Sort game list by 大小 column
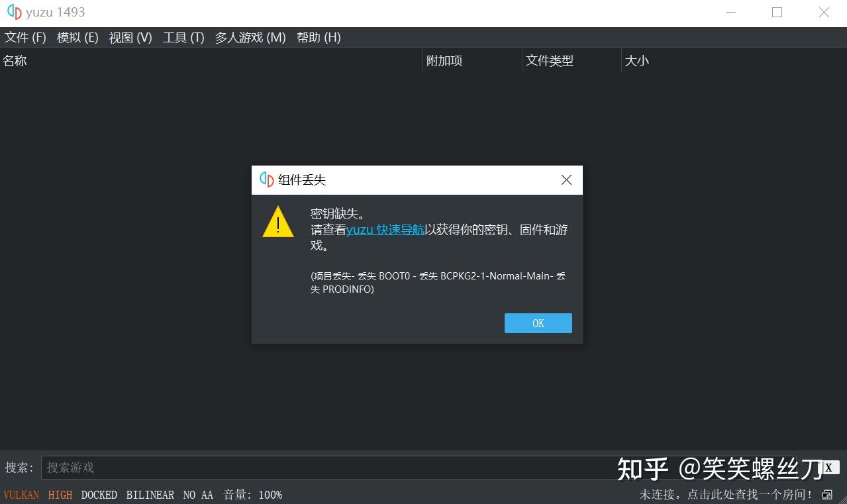This screenshot has height=504, width=847. [x=734, y=61]
